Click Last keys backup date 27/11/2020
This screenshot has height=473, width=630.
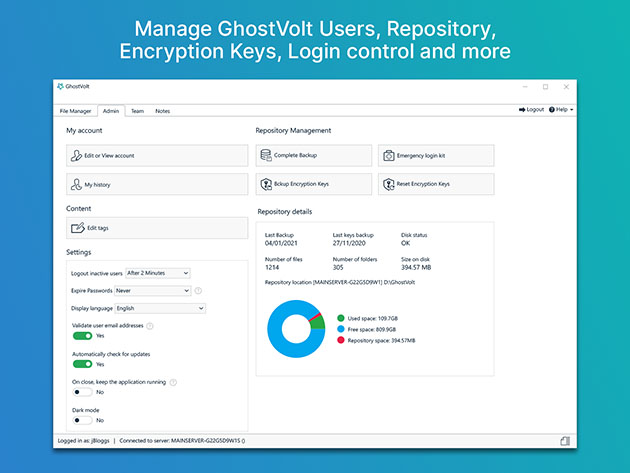349,243
